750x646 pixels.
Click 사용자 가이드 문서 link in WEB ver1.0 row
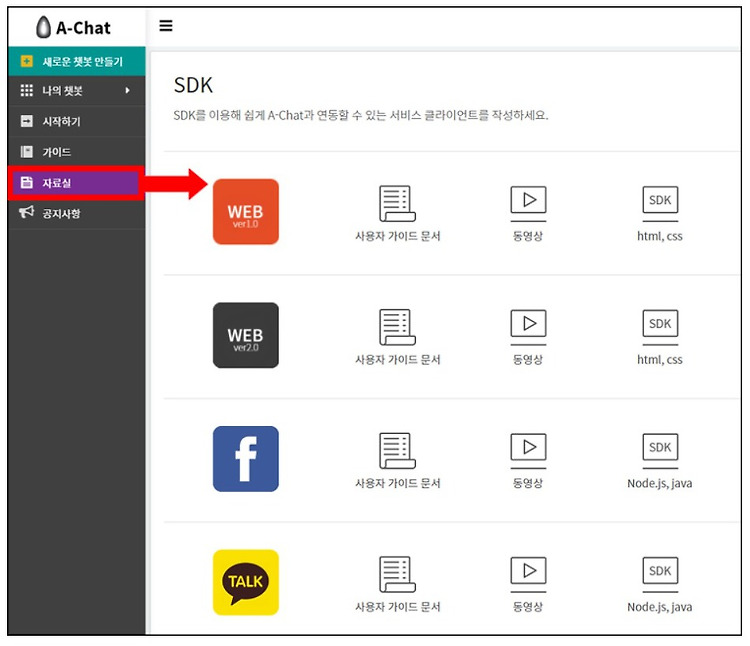[397, 236]
